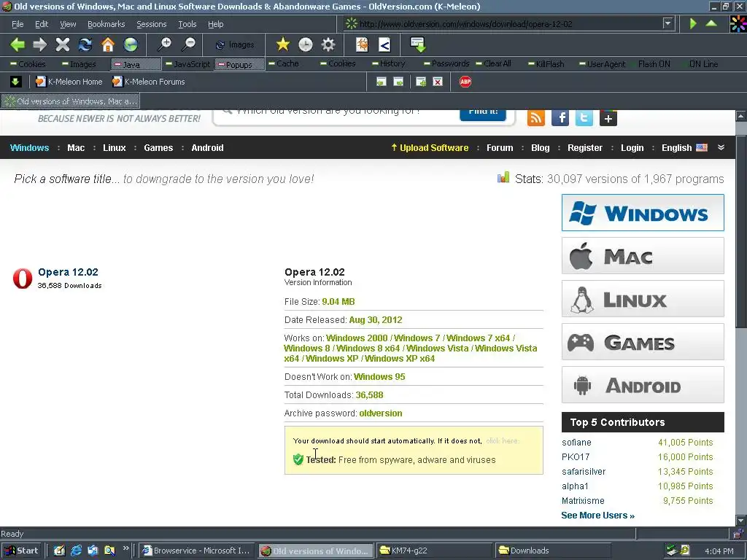Expand the double-chevron in site nav bar
747x560 pixels.
(x=721, y=147)
